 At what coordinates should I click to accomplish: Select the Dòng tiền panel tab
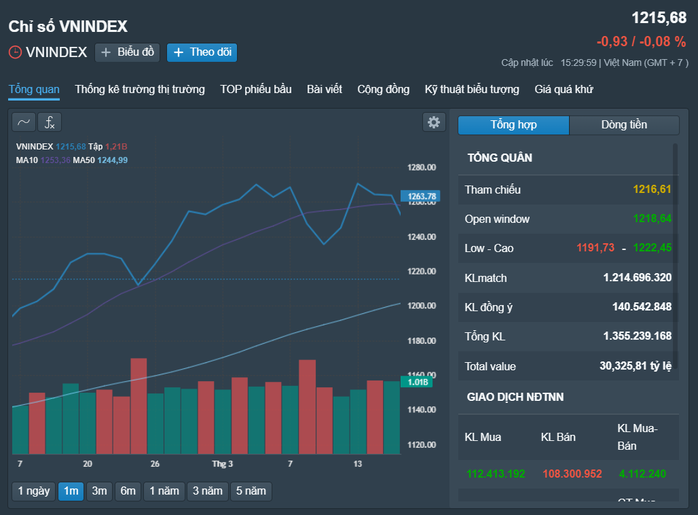coord(624,125)
